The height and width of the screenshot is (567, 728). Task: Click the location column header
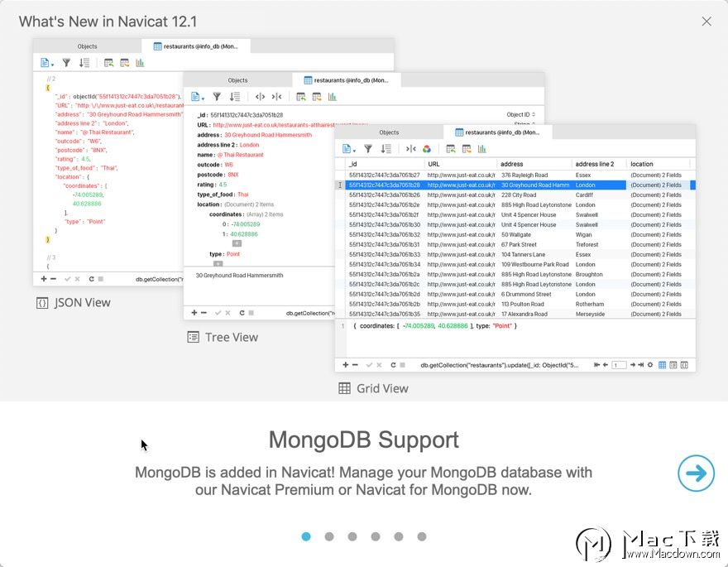(659, 164)
